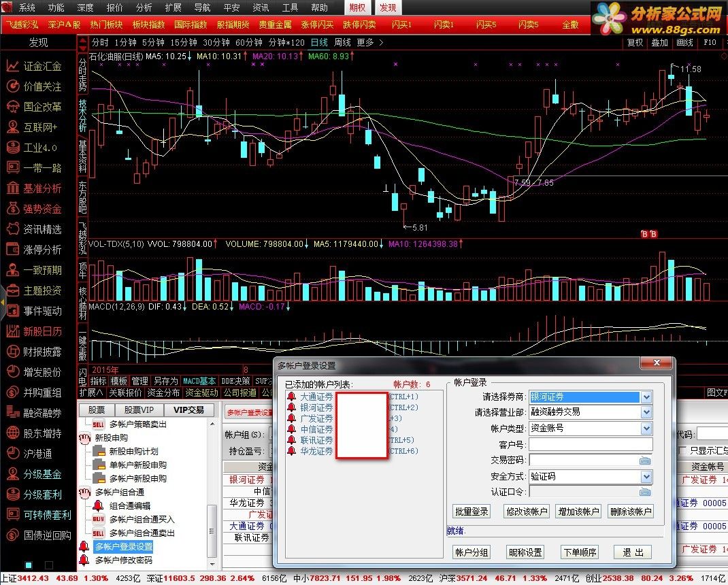Open 证金汇金 in the discovery sidebar
Screen dimensions: 728x585
tap(34, 66)
